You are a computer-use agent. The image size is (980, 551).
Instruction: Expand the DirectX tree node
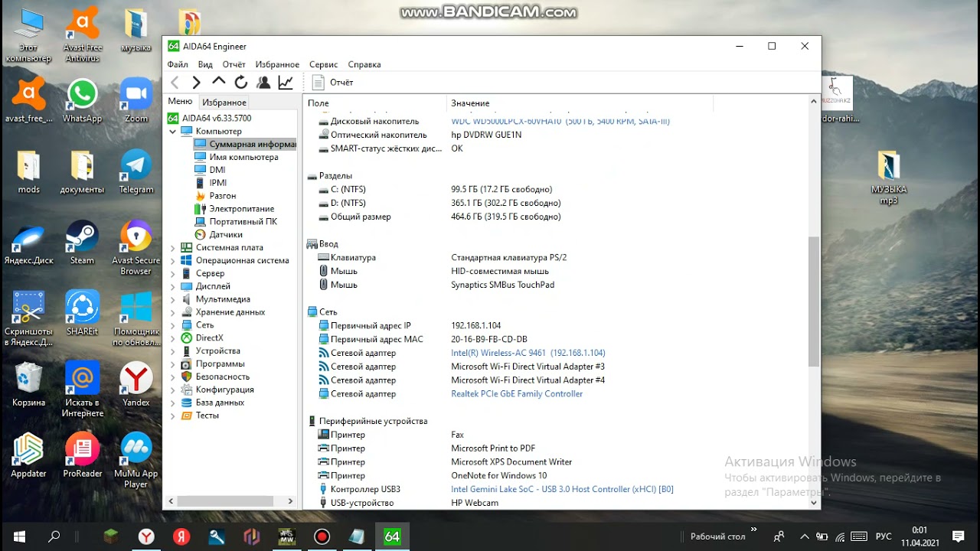pos(173,338)
